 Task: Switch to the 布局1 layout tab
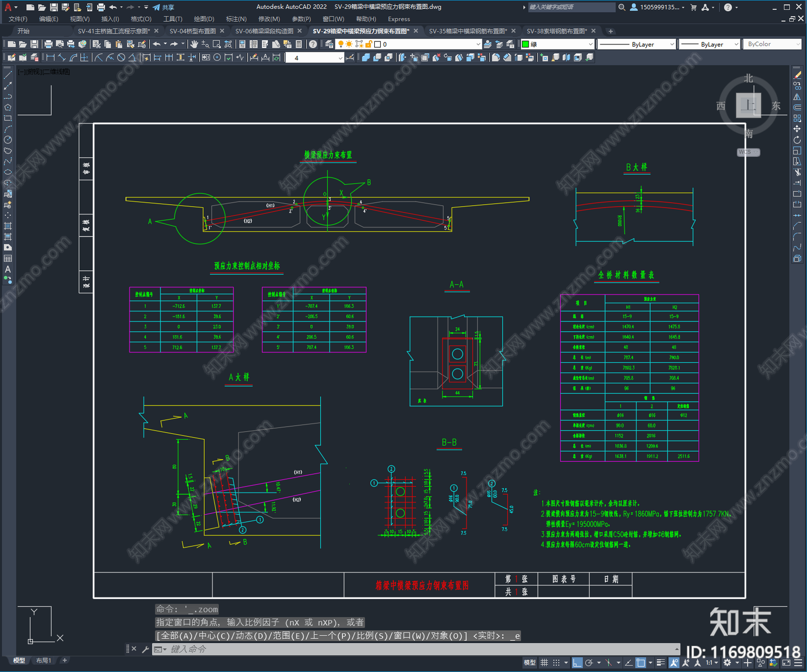[x=44, y=660]
